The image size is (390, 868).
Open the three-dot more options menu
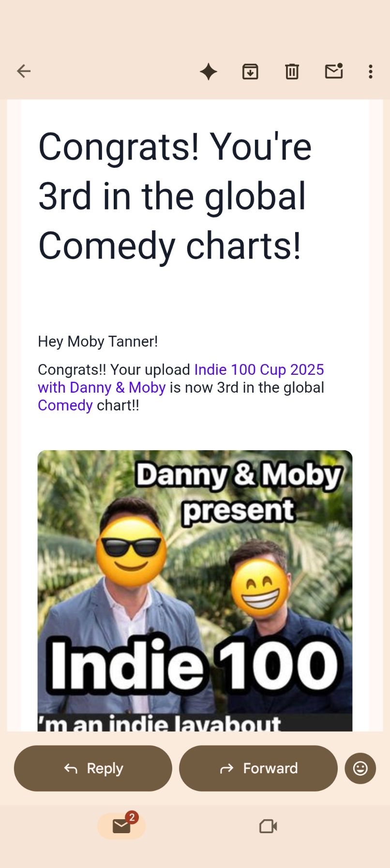(x=371, y=72)
